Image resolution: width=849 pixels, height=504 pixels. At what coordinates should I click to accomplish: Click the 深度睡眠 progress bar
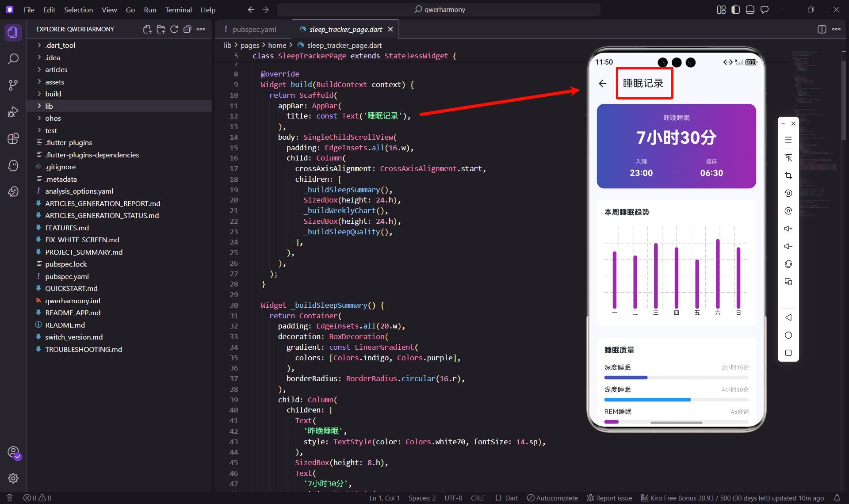click(x=676, y=378)
